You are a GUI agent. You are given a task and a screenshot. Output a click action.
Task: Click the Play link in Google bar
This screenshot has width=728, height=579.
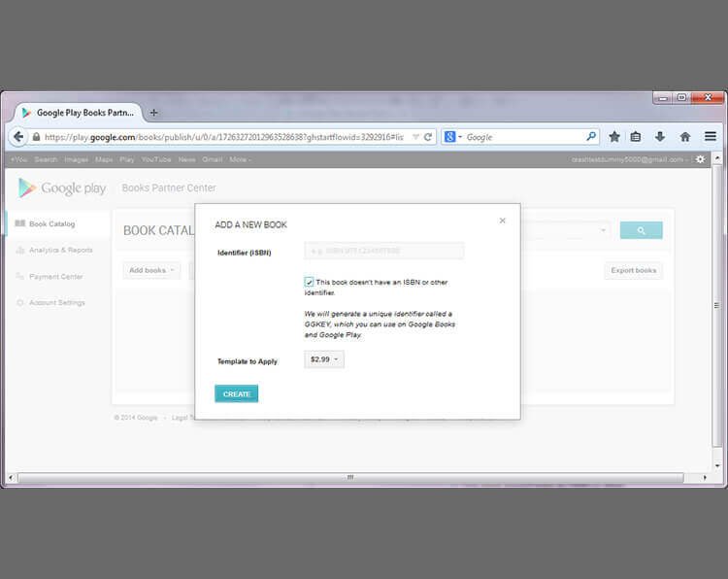click(127, 159)
